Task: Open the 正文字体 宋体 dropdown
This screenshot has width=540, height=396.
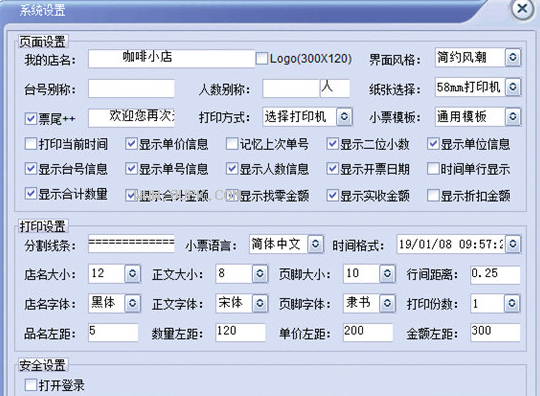Action: tap(260, 303)
